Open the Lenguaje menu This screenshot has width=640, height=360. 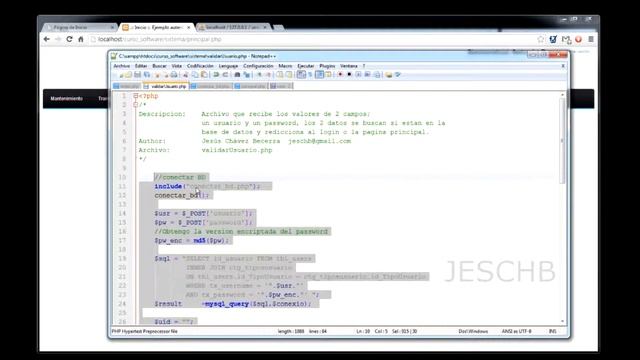pos(228,66)
